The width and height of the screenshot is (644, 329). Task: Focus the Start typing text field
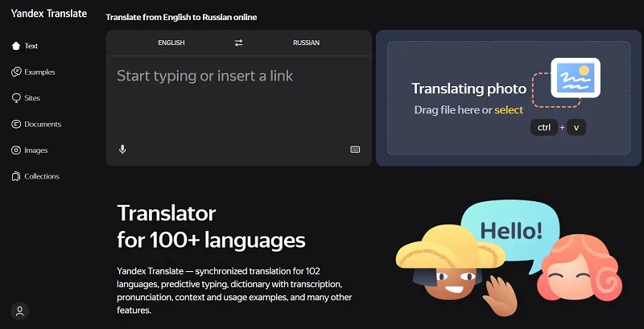click(x=238, y=98)
